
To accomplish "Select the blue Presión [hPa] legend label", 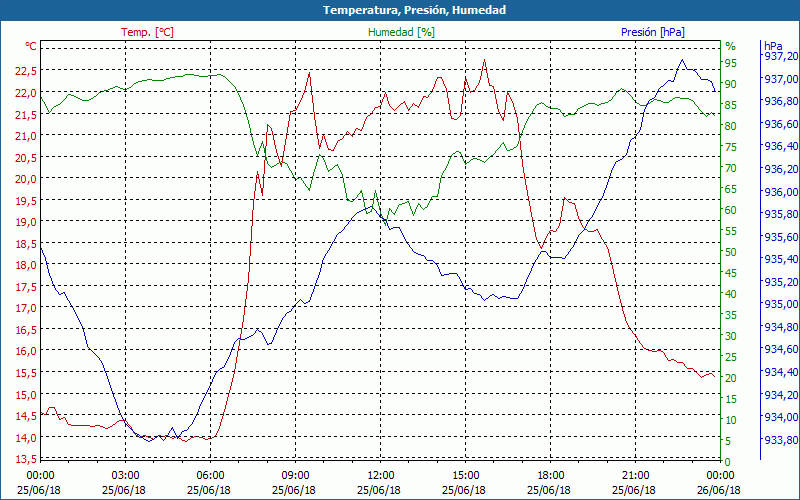I will tap(653, 32).
